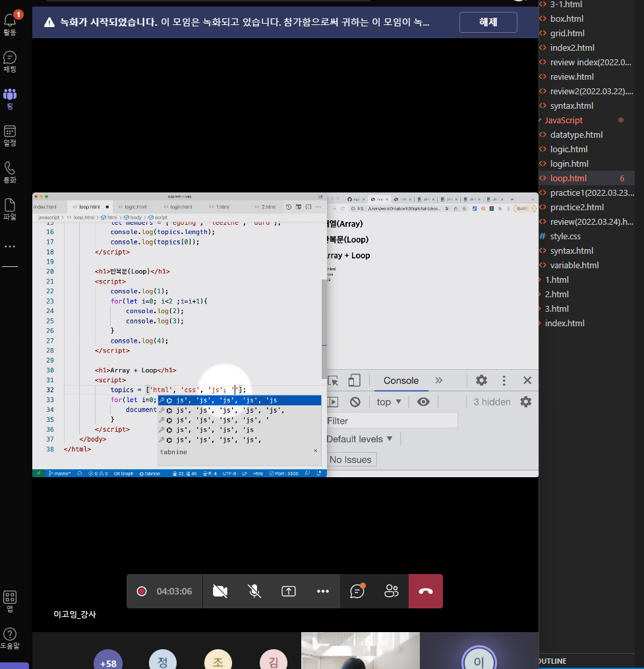Click the share content tray icon
This screenshot has width=644, height=669.
pos(289,591)
